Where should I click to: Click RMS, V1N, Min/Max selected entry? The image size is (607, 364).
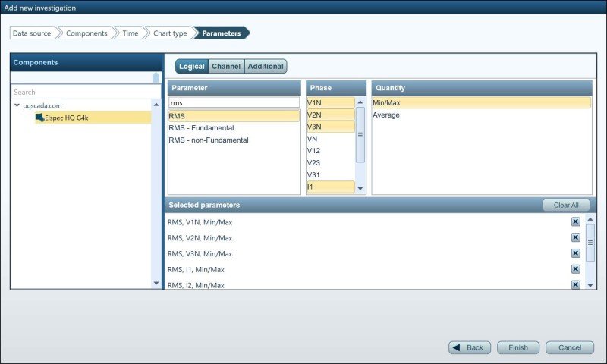200,222
